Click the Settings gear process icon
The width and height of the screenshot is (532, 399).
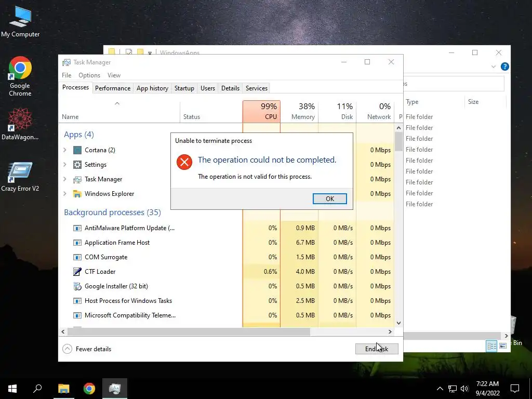(77, 165)
